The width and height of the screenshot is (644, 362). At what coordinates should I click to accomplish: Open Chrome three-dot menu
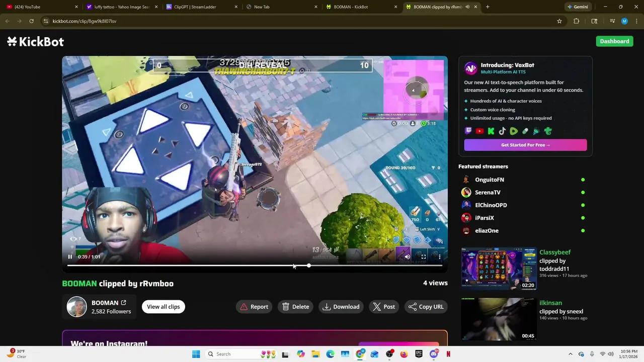[636, 21]
